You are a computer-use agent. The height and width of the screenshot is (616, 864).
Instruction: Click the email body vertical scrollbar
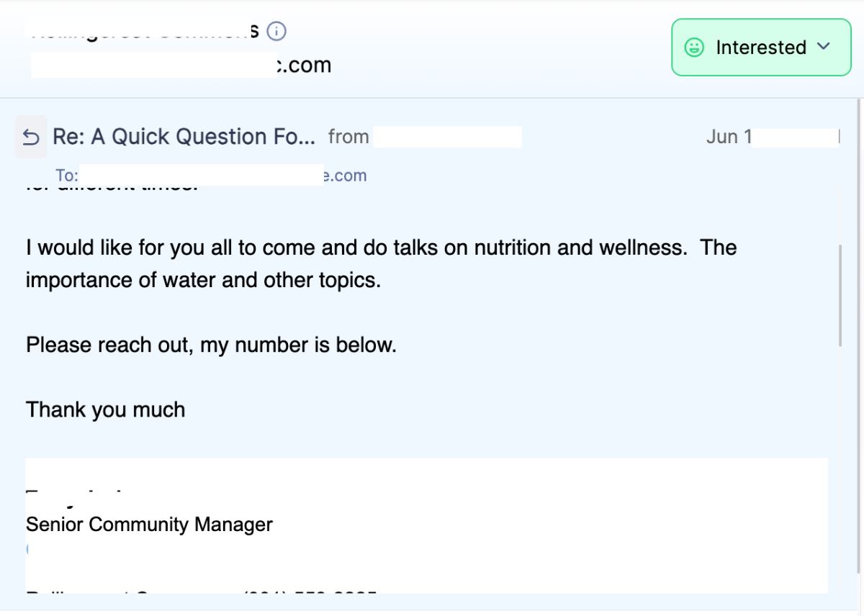(x=840, y=295)
